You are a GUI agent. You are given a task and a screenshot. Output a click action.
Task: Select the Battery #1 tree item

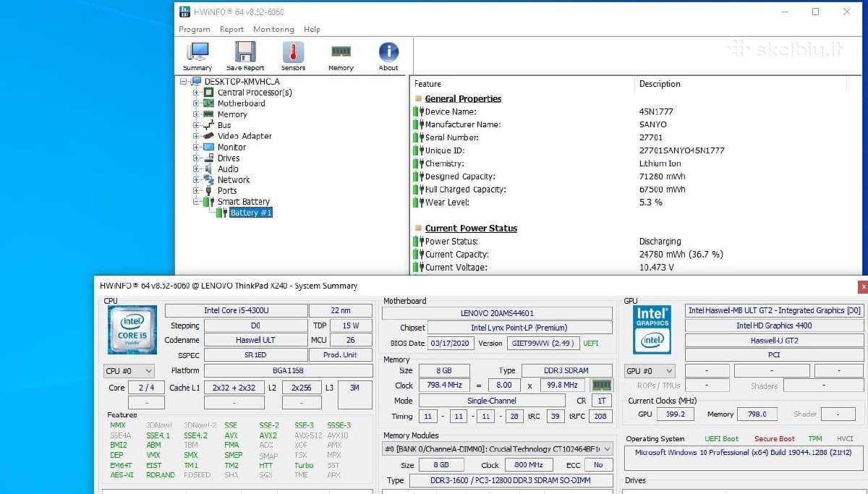pos(251,213)
